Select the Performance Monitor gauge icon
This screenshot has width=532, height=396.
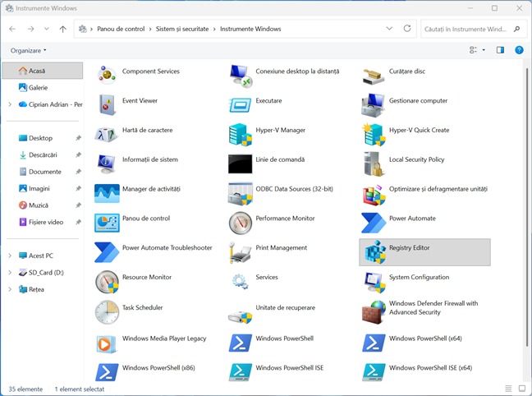pos(241,223)
